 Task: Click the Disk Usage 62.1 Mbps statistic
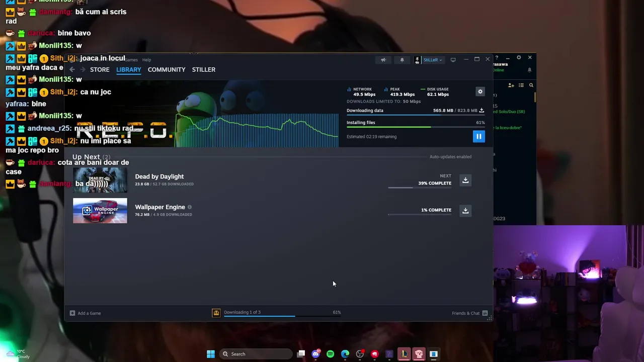coord(435,92)
